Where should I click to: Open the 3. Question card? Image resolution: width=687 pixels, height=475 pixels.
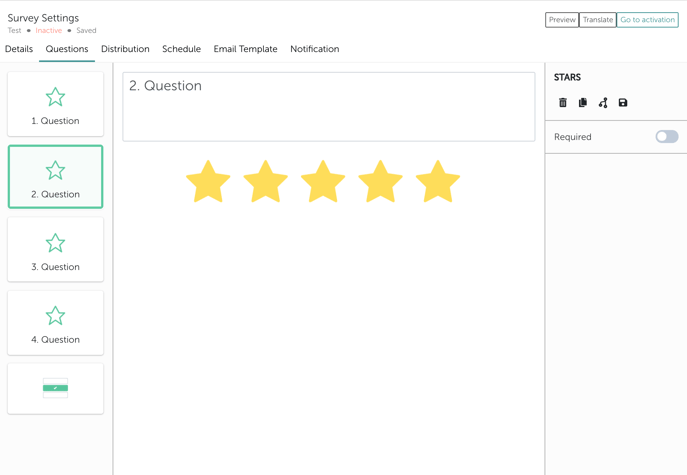tap(55, 249)
